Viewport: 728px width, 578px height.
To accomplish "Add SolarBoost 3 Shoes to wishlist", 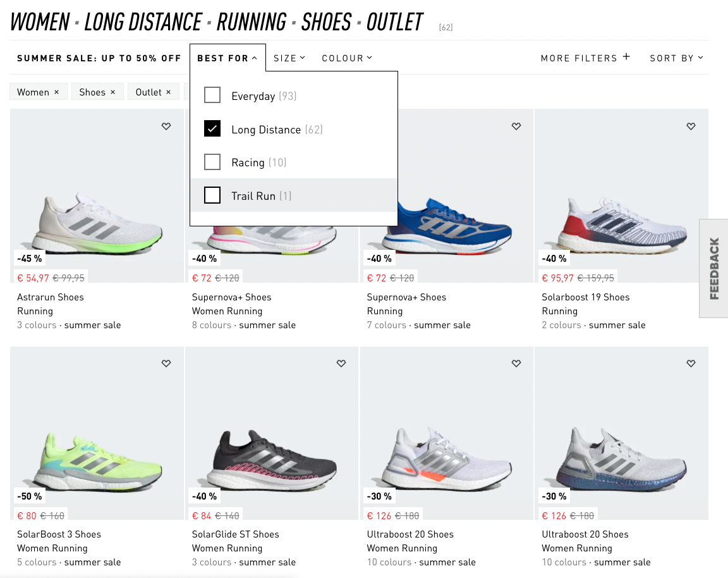I will pos(166,363).
